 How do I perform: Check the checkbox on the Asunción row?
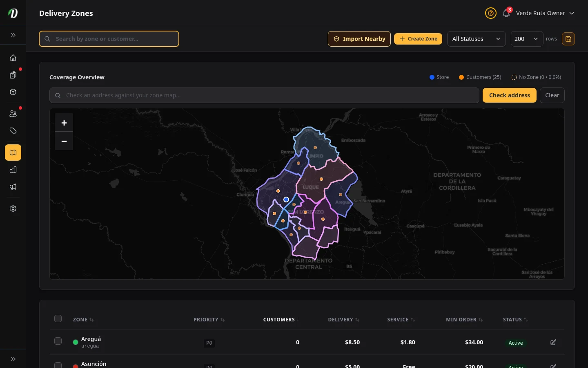click(x=58, y=366)
